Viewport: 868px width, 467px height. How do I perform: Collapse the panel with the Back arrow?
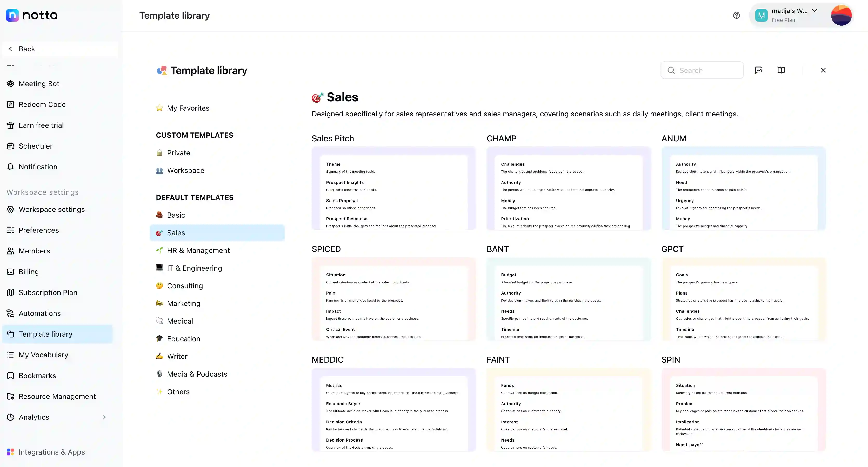tap(10, 49)
